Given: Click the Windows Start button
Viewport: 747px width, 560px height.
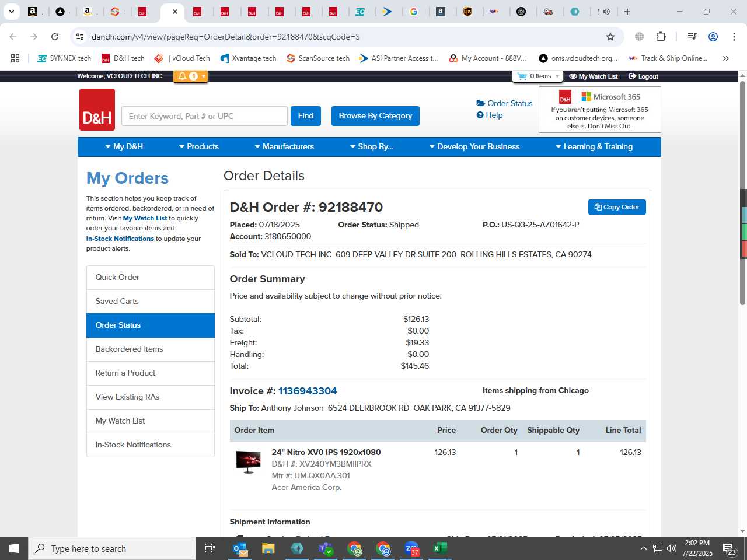Looking at the screenshot, I should [14, 548].
